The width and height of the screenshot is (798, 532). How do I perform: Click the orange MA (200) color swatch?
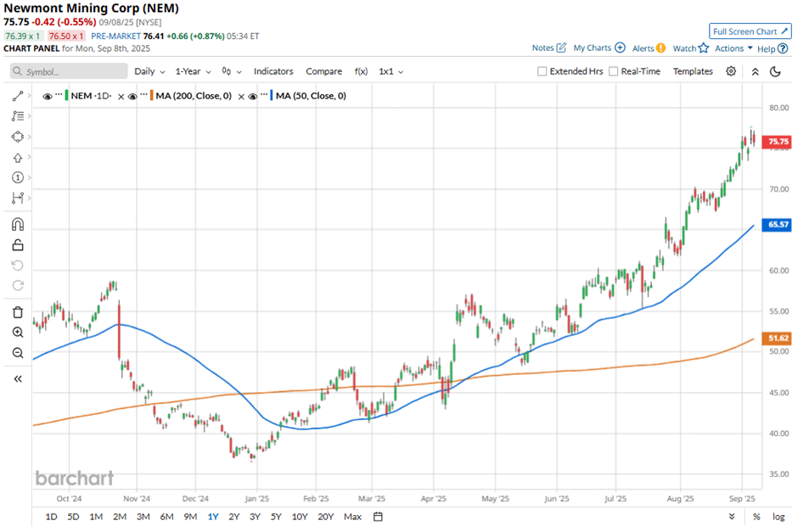pyautogui.click(x=152, y=96)
